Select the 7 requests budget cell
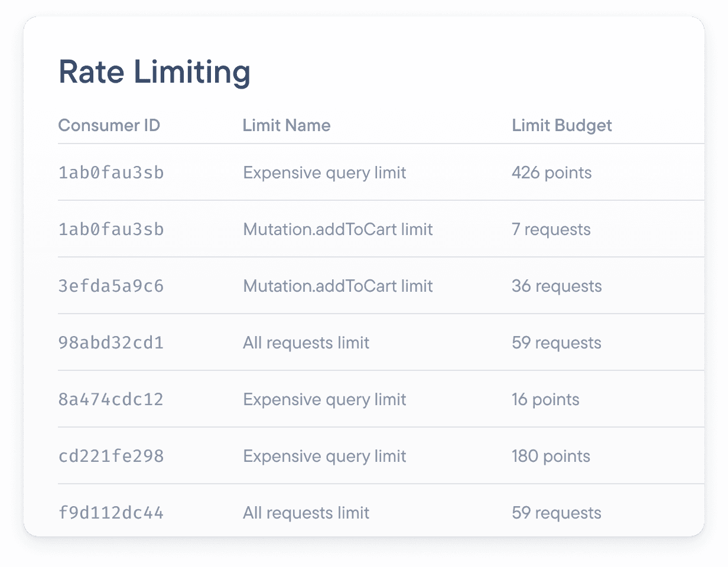This screenshot has height=567, width=728. coord(551,230)
